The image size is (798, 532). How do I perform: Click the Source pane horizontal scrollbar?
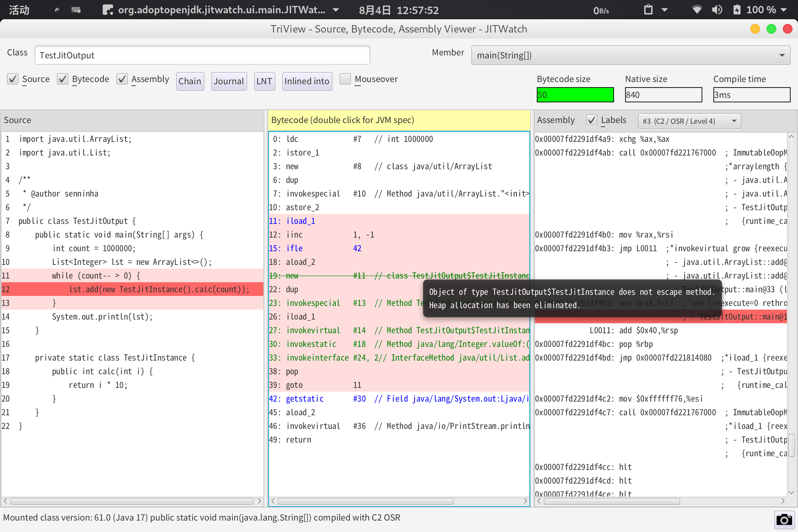132,501
